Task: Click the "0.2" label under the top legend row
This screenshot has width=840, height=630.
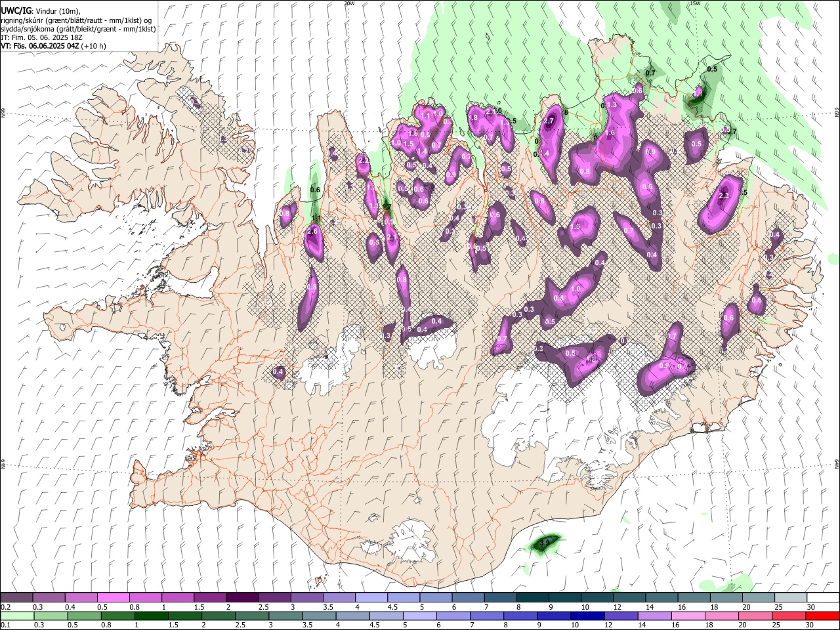Action: pyautogui.click(x=6, y=607)
